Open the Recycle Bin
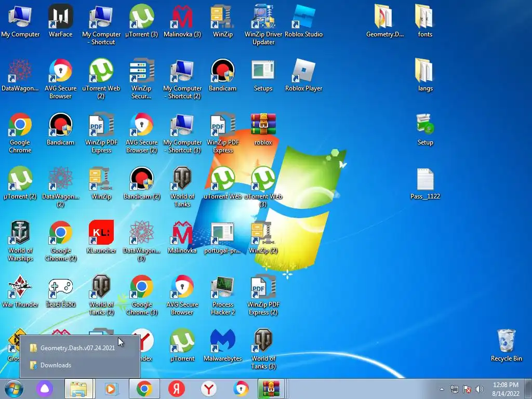The image size is (532, 399). tap(506, 345)
